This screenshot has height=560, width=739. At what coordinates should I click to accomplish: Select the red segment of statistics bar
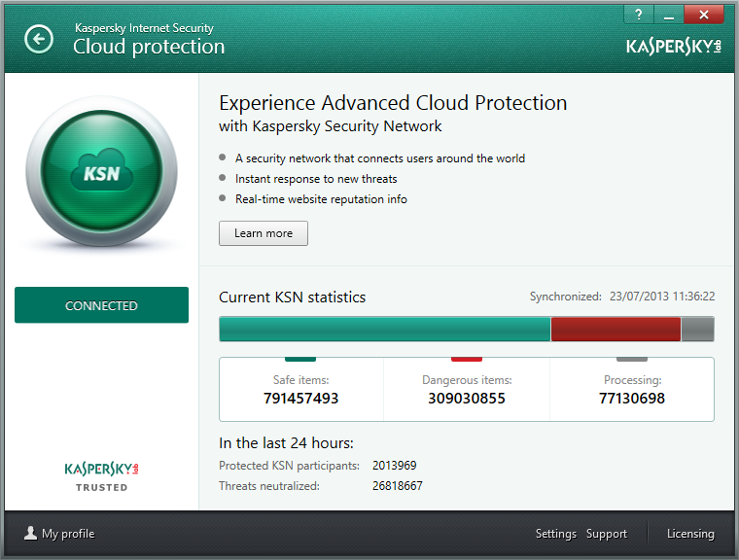pos(616,330)
